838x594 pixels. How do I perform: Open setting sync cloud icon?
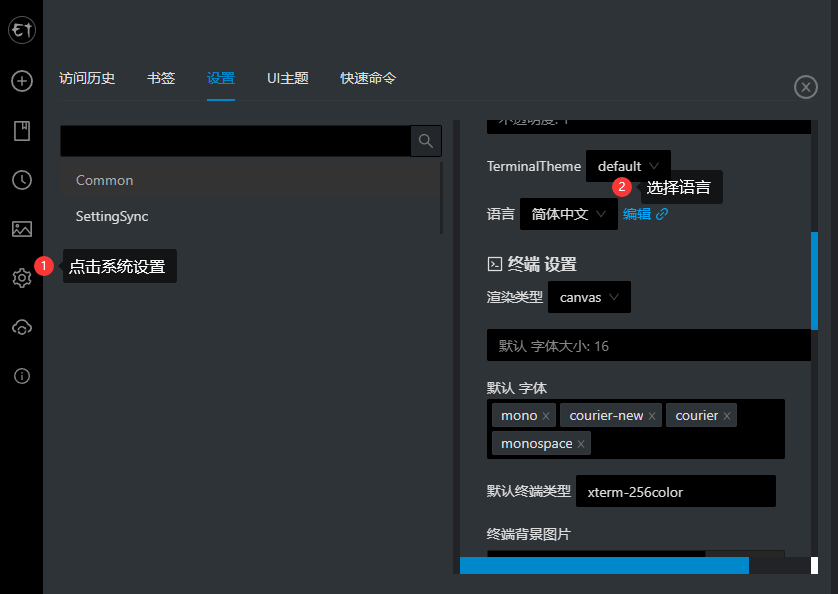(22, 327)
